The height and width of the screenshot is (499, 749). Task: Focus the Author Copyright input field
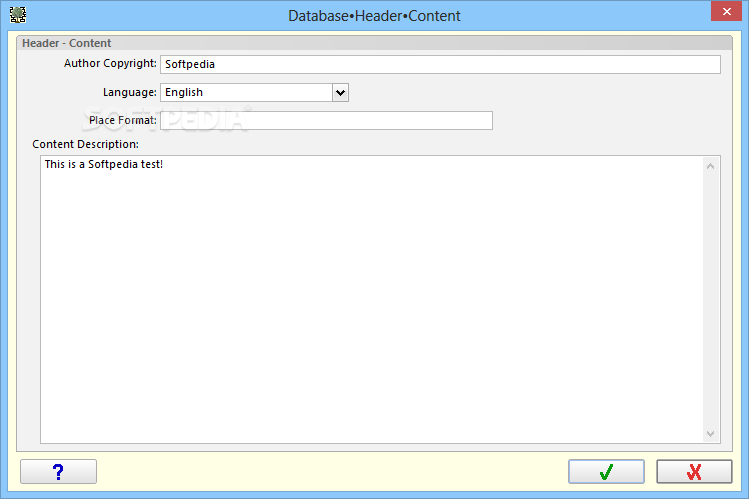tap(440, 64)
